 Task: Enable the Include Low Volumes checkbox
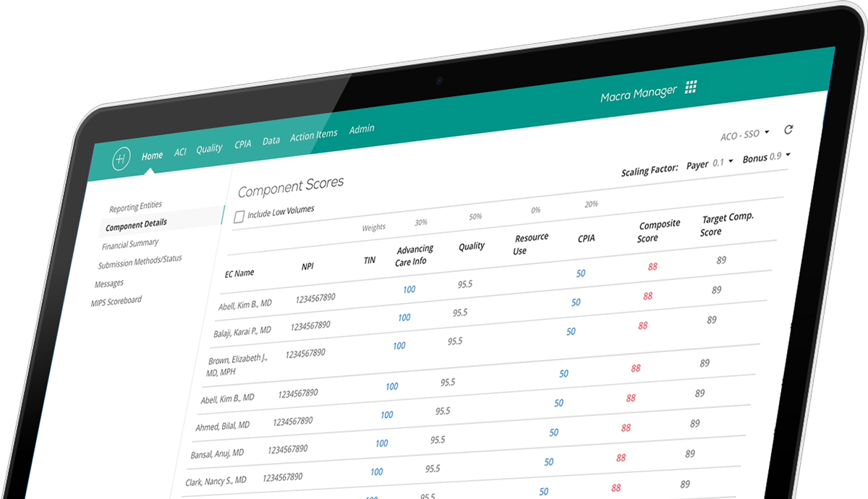coord(239,216)
